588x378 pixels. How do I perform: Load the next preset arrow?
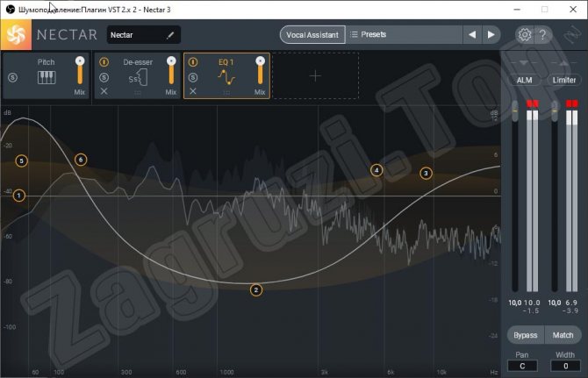pyautogui.click(x=491, y=35)
